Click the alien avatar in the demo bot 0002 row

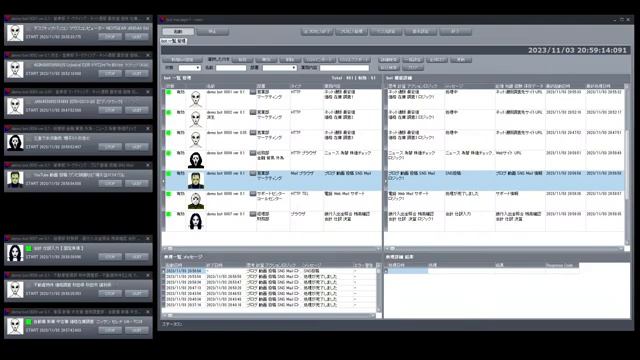click(196, 120)
